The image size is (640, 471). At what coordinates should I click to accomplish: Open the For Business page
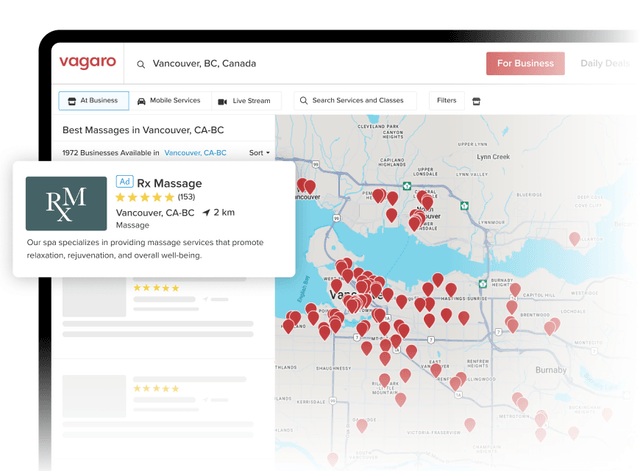[x=525, y=63]
